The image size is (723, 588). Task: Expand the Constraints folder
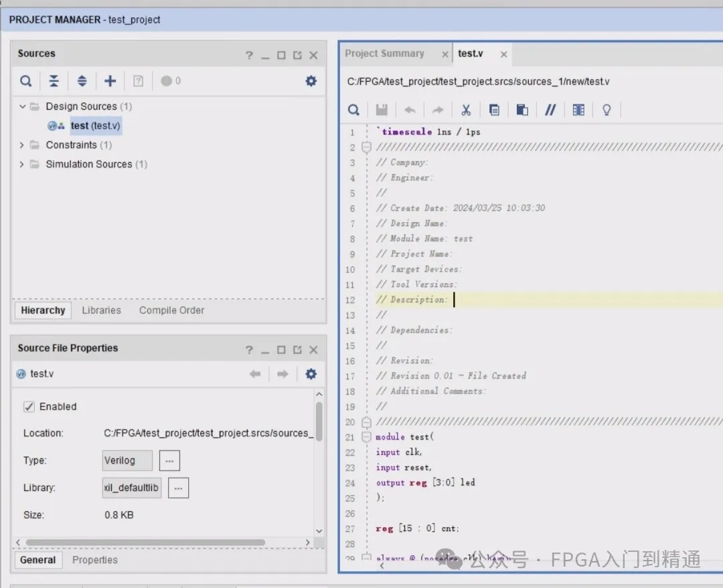[22, 145]
